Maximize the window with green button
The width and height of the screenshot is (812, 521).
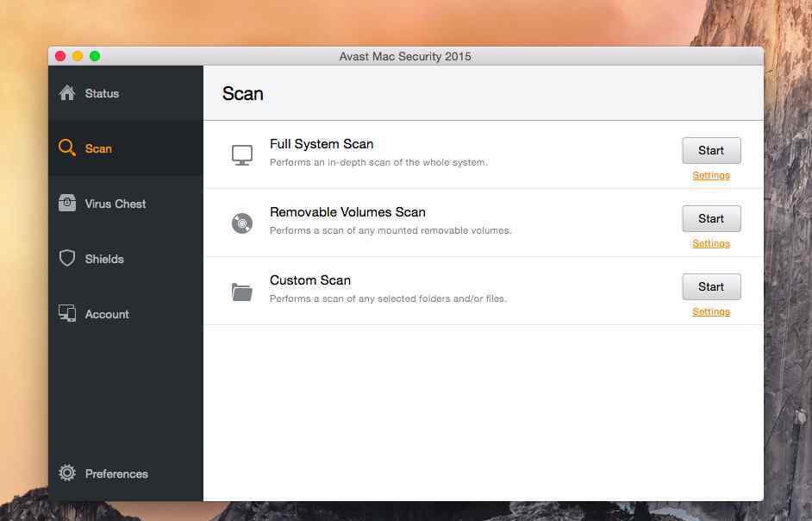pyautogui.click(x=95, y=56)
